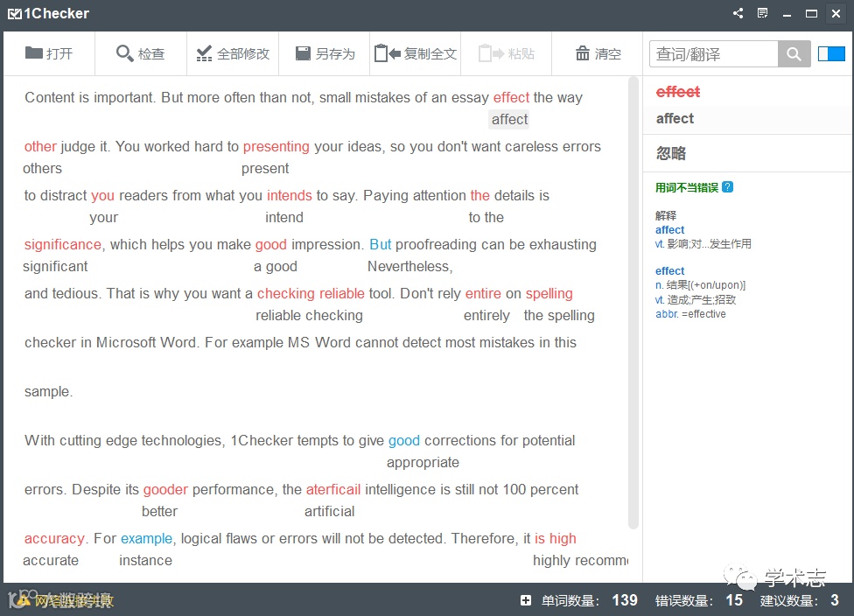
Task: Click the magnifier search button
Action: click(x=794, y=54)
